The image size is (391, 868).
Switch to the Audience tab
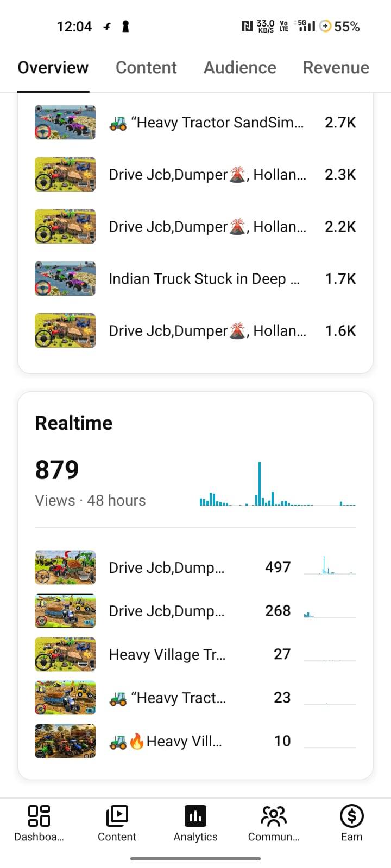(239, 67)
